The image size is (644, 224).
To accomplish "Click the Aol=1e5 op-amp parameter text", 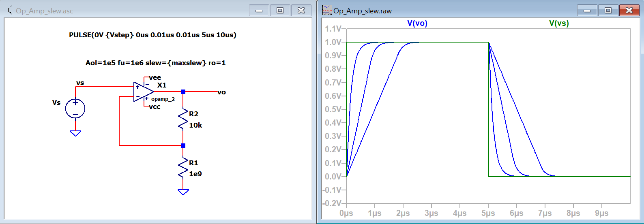I will click(155, 63).
